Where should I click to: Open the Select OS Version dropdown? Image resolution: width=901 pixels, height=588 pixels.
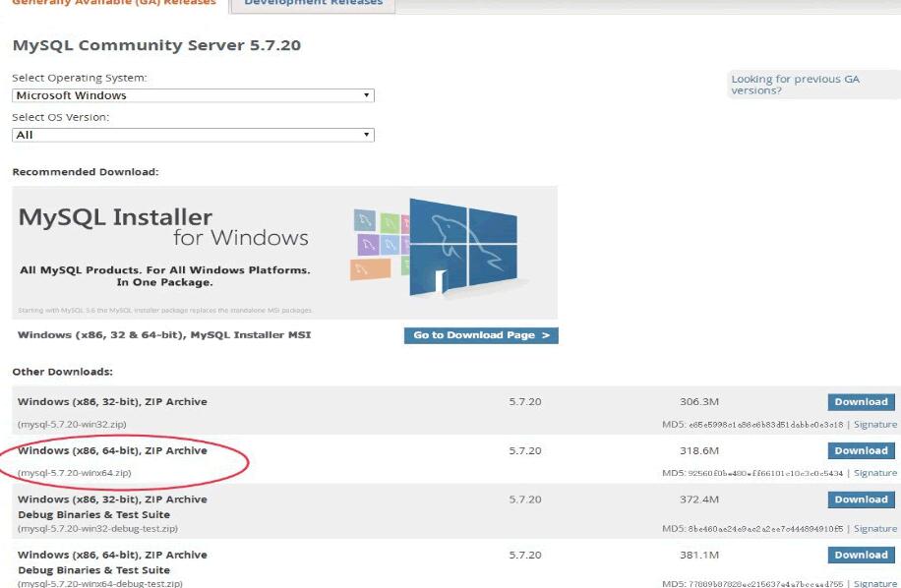pos(194,135)
